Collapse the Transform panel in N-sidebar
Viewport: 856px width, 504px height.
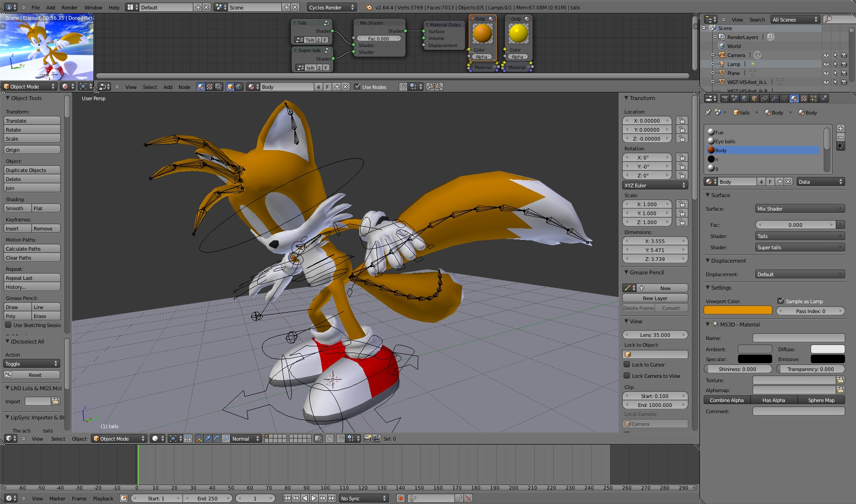(626, 98)
